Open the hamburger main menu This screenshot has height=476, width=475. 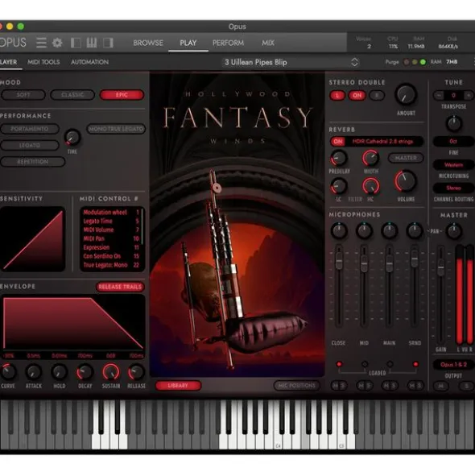(41, 43)
